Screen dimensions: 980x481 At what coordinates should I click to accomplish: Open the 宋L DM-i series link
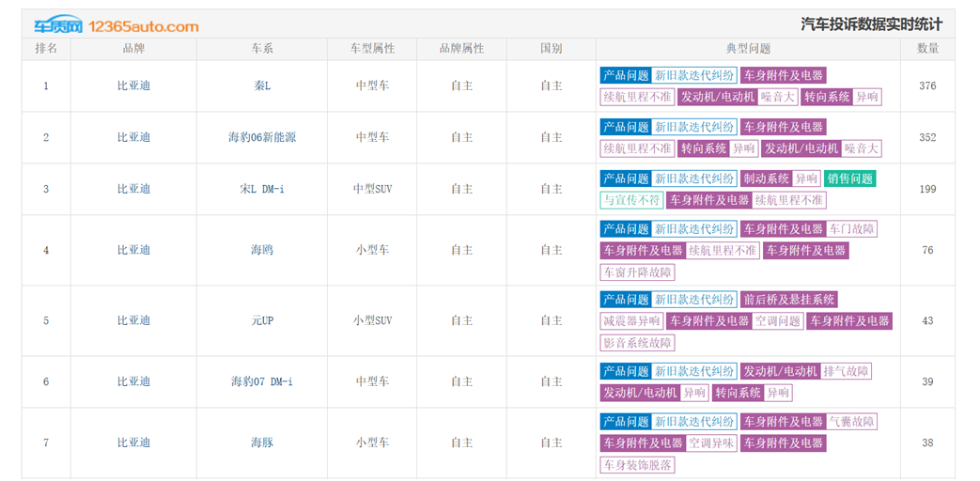point(262,189)
